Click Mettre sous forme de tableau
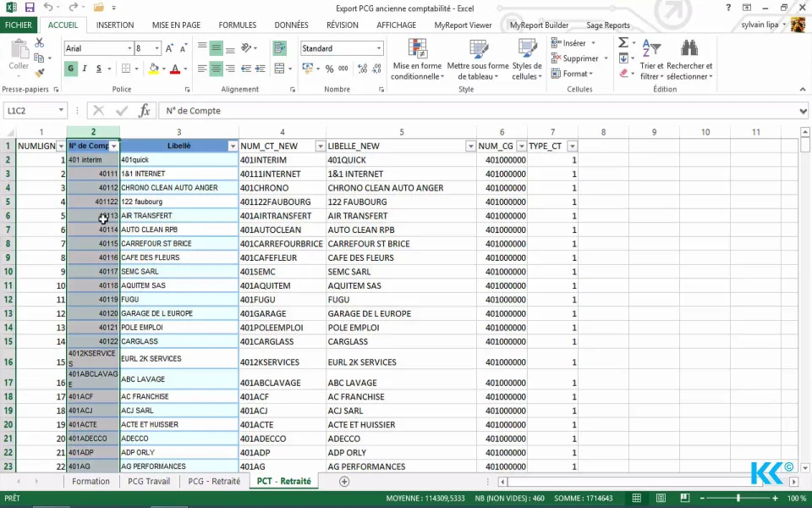The image size is (812, 508). 477,59
